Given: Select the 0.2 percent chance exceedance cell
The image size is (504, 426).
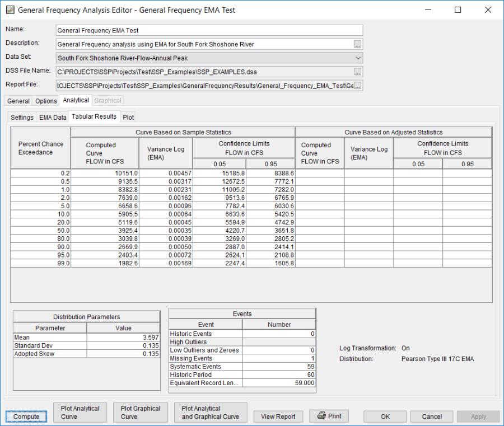Looking at the screenshot, I should click(40, 173).
